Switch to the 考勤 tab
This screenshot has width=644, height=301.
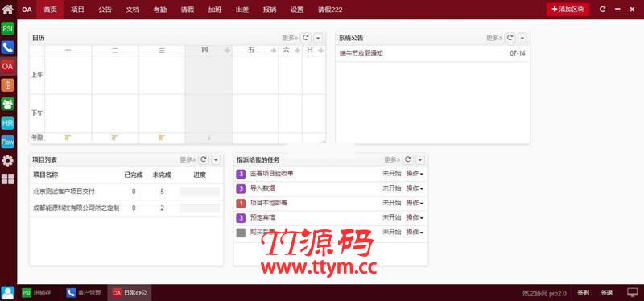tap(160, 10)
